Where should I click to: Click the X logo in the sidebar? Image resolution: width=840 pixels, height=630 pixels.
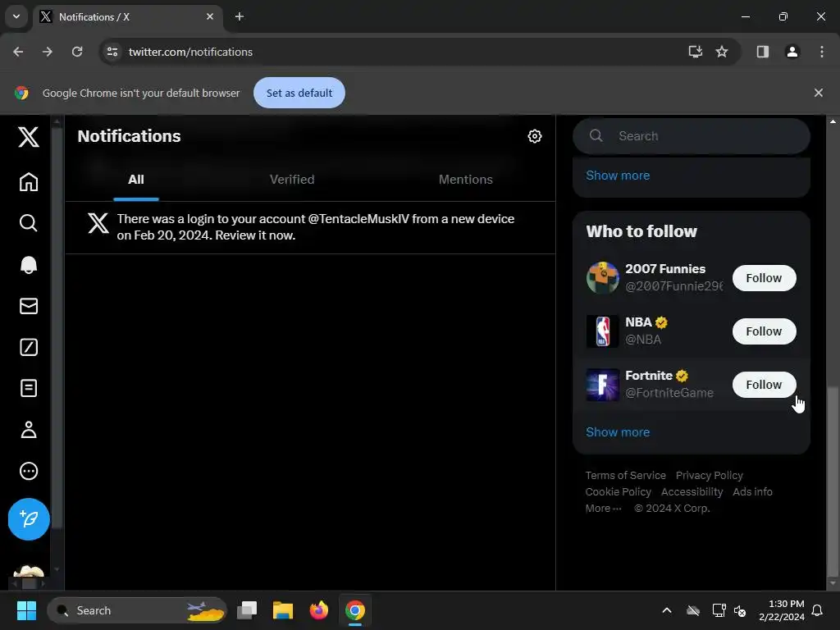click(29, 137)
